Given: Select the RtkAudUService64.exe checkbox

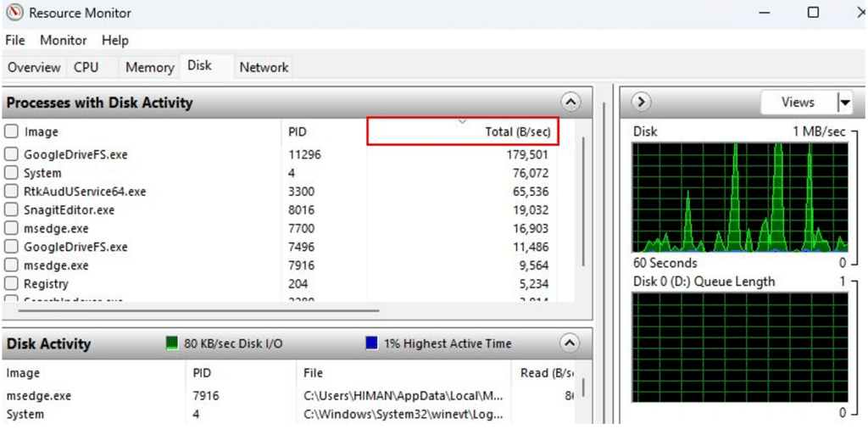Looking at the screenshot, I should 12,192.
